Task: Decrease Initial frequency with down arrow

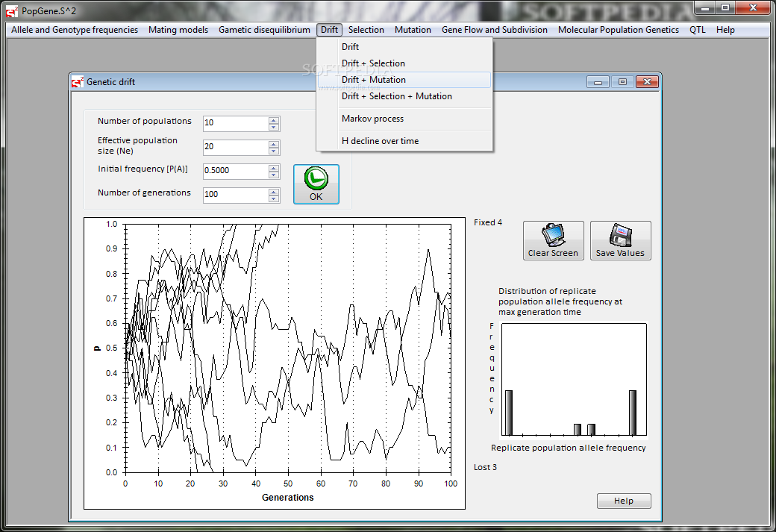Action: tap(274, 174)
